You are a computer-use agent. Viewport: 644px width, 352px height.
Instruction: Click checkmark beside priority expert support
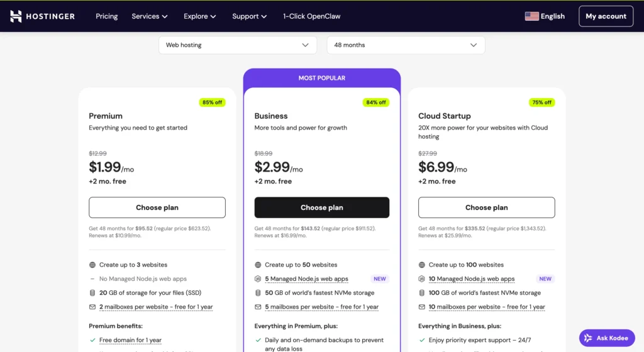tap(422, 340)
